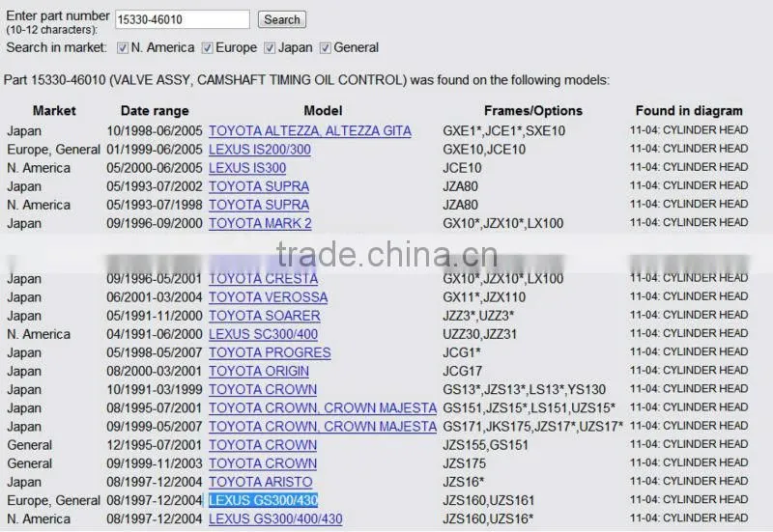Click the frames text JZS155,GS151
The height and width of the screenshot is (532, 773).
(485, 445)
